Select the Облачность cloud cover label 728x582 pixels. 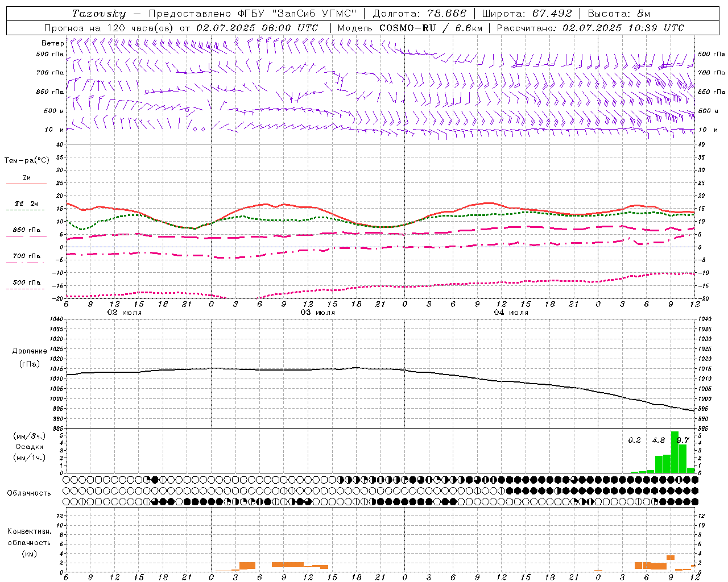[x=29, y=493]
